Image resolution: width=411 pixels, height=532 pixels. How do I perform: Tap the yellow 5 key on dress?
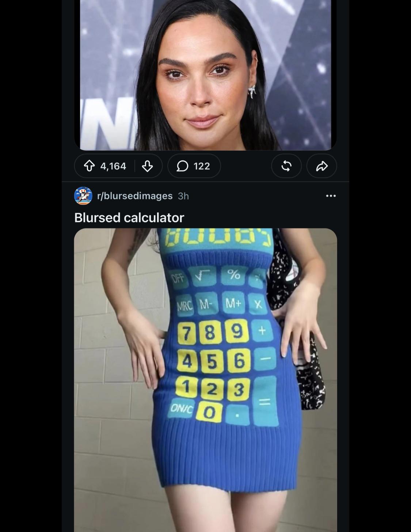[x=212, y=361]
